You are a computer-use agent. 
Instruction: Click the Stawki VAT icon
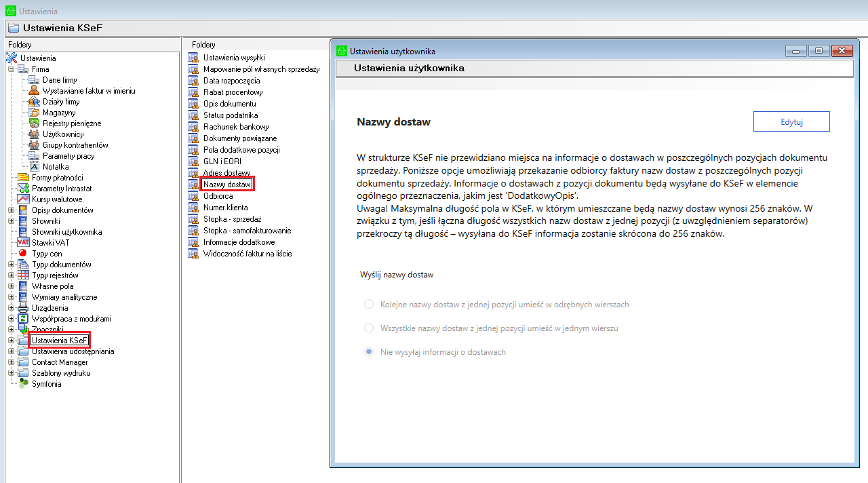click(24, 243)
